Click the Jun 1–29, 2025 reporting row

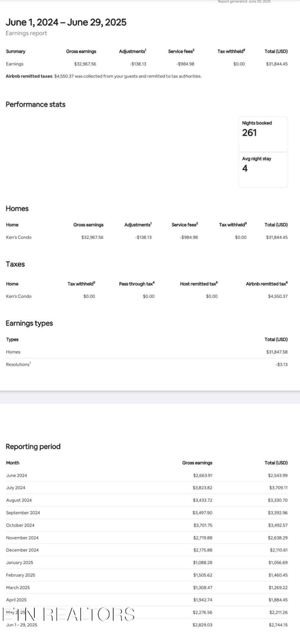pyautogui.click(x=147, y=625)
